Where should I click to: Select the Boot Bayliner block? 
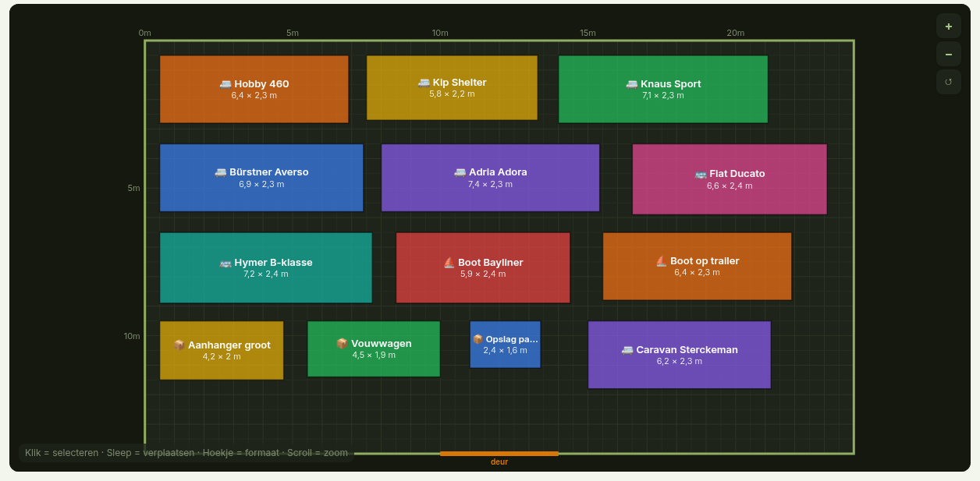[483, 267]
